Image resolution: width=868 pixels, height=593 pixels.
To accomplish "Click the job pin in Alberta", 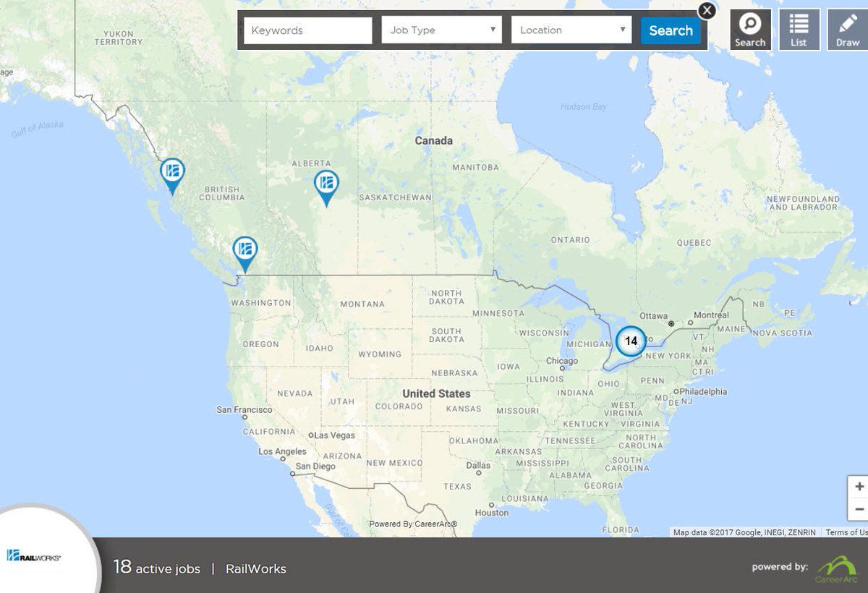I will click(x=326, y=187).
